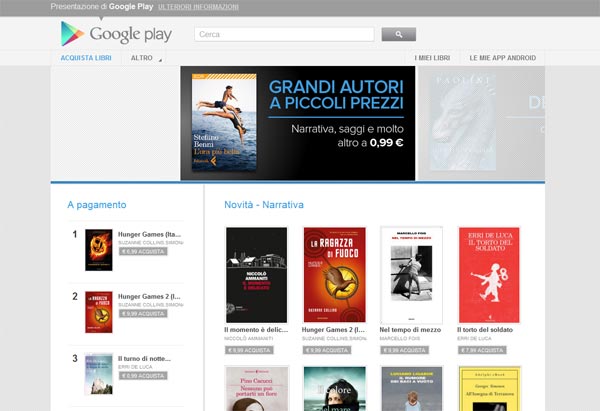The height and width of the screenshot is (411, 600).
Task: Click the Stefano Benni book cover in banner
Action: (x=224, y=122)
